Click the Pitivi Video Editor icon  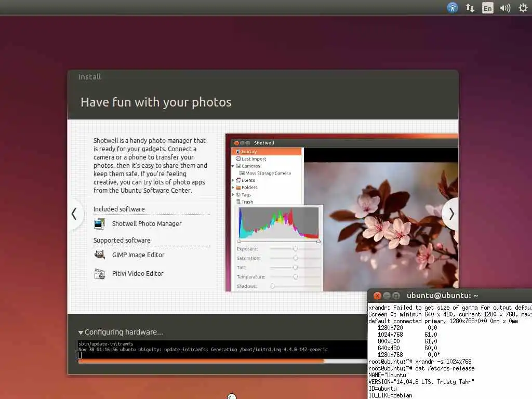[99, 273]
